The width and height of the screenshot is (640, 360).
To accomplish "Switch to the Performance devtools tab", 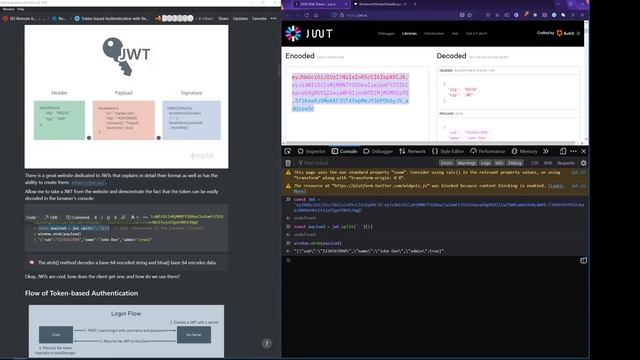I will click(x=487, y=151).
